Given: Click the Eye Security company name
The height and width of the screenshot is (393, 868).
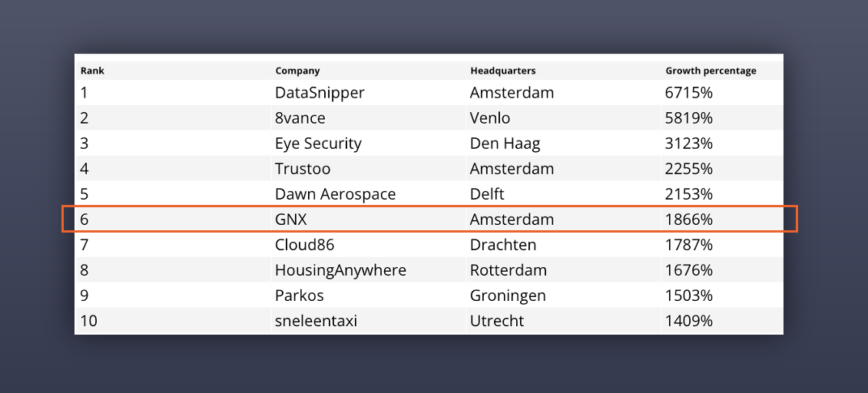Looking at the screenshot, I should pos(318,144).
